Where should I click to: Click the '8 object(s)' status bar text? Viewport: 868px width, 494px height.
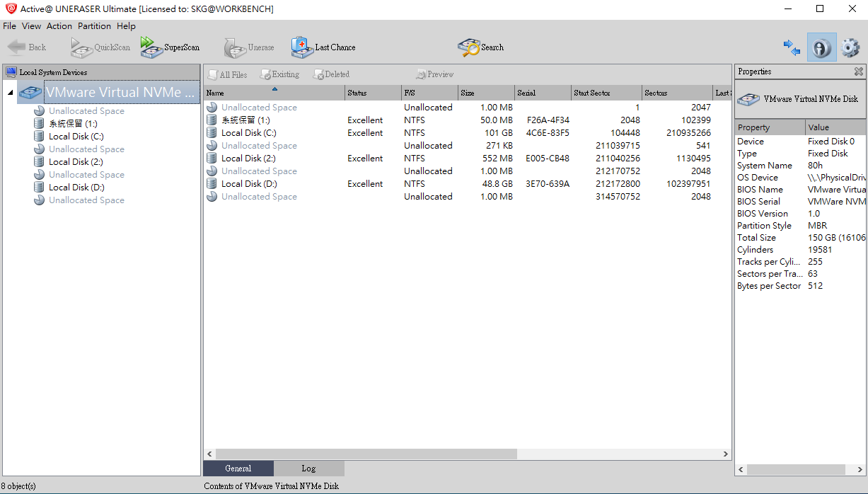click(x=19, y=486)
